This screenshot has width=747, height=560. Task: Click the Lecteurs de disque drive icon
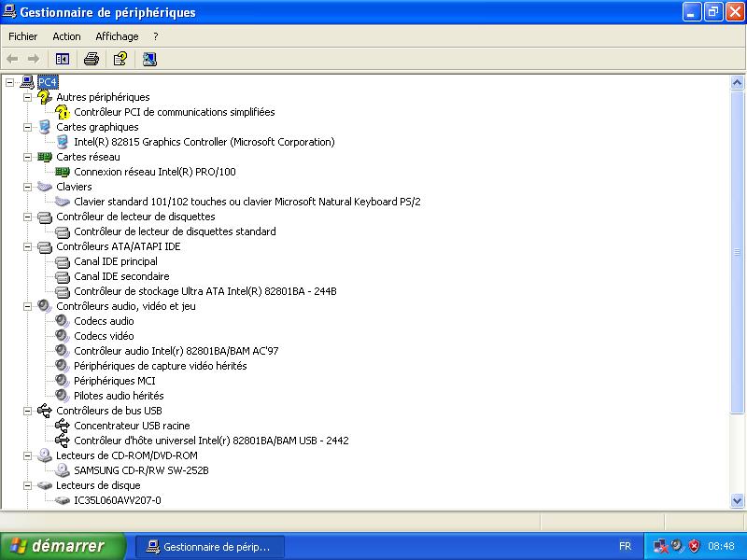(44, 485)
